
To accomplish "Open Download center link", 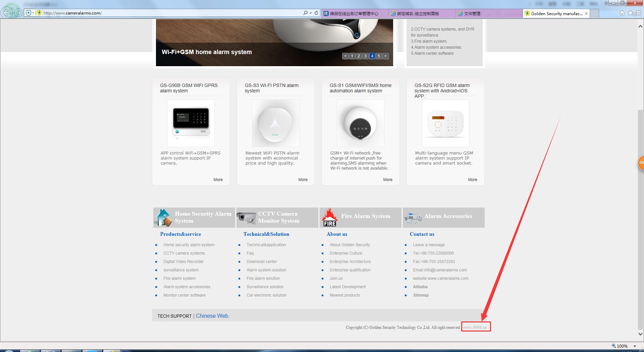I will click(x=262, y=262).
